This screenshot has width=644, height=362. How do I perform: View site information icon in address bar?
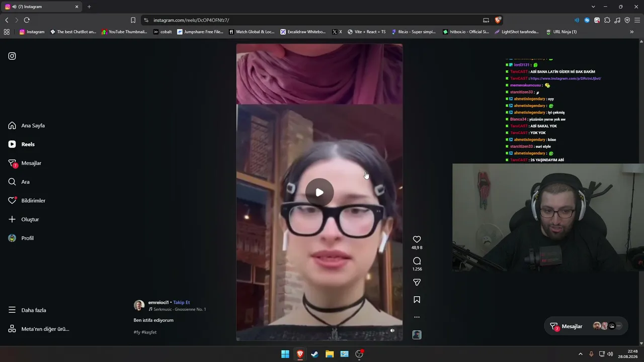pos(146,20)
